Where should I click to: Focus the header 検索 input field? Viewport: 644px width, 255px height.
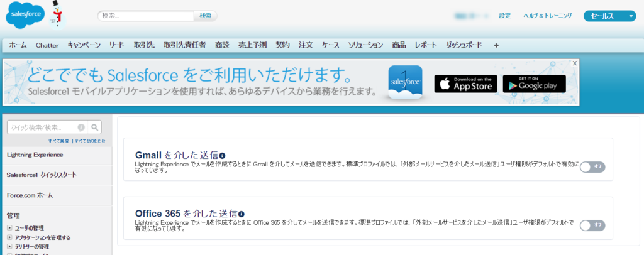point(146,16)
